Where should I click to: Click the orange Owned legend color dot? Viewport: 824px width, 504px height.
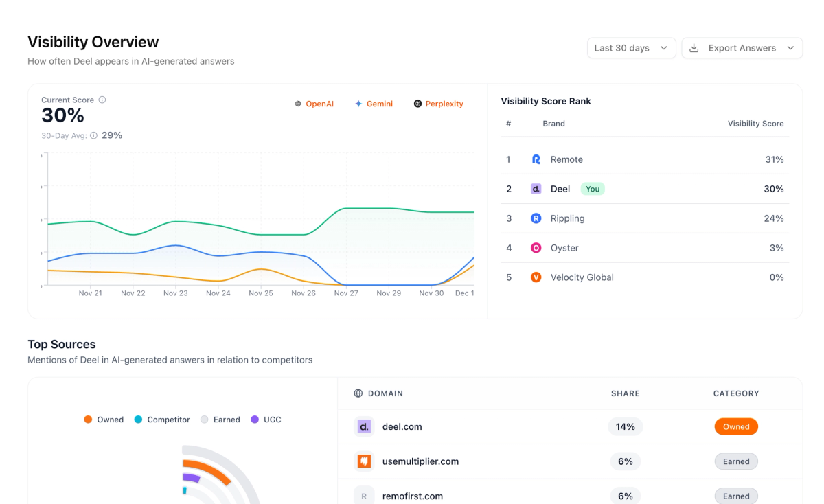click(88, 420)
